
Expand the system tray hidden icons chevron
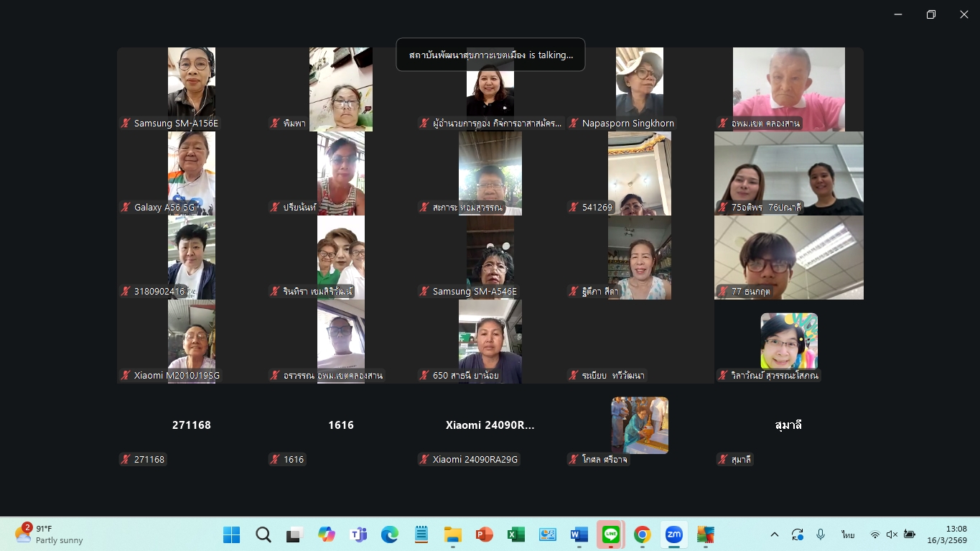pyautogui.click(x=774, y=534)
